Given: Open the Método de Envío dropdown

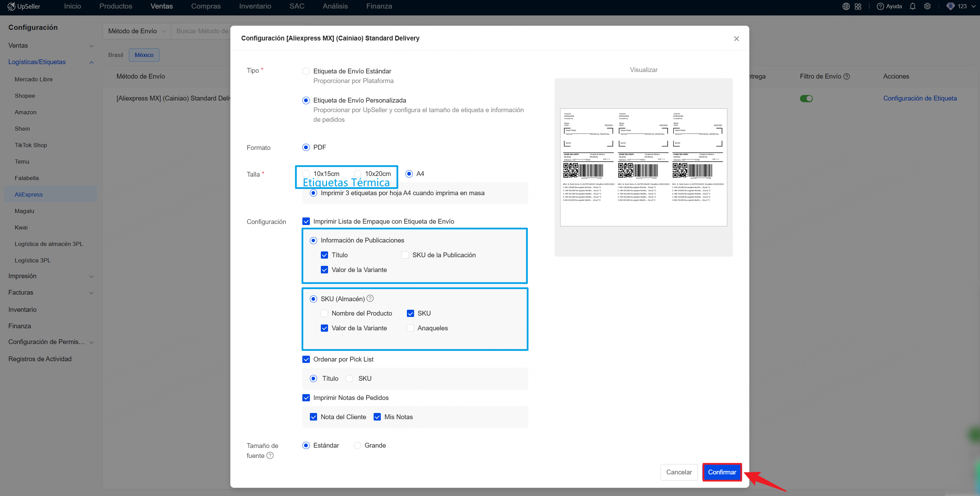Looking at the screenshot, I should click(x=136, y=31).
